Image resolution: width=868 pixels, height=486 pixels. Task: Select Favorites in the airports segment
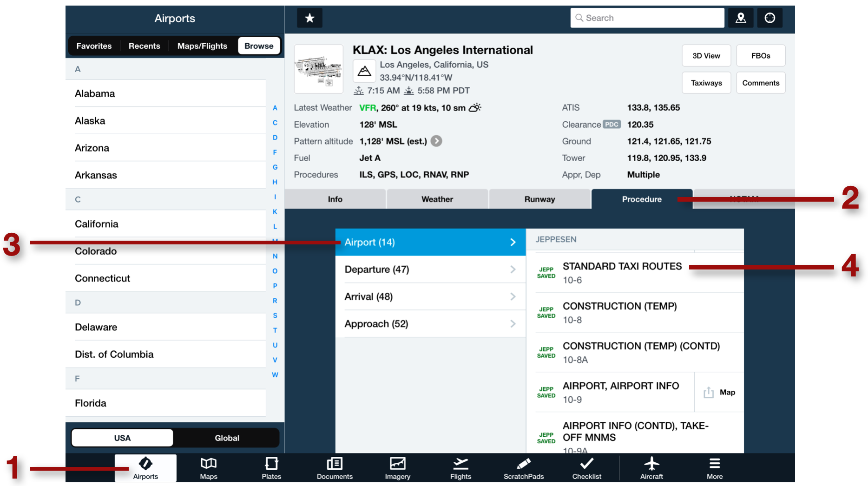[94, 46]
